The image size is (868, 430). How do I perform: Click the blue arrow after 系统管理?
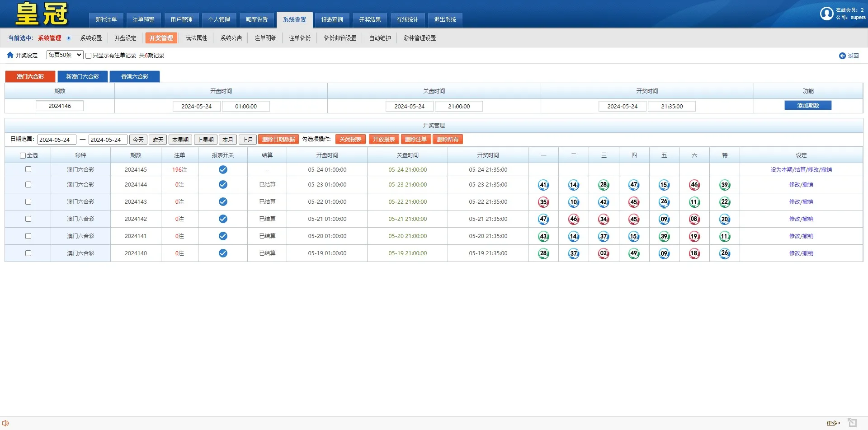pyautogui.click(x=69, y=38)
